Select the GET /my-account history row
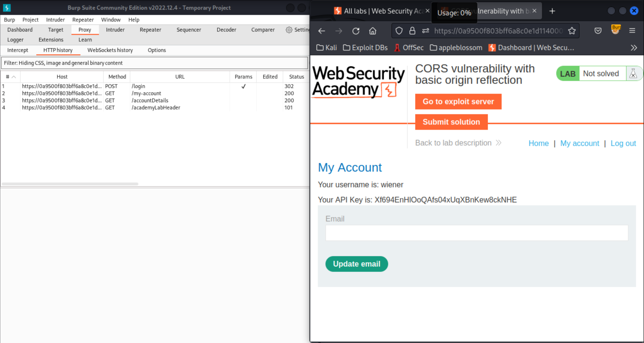 155,94
